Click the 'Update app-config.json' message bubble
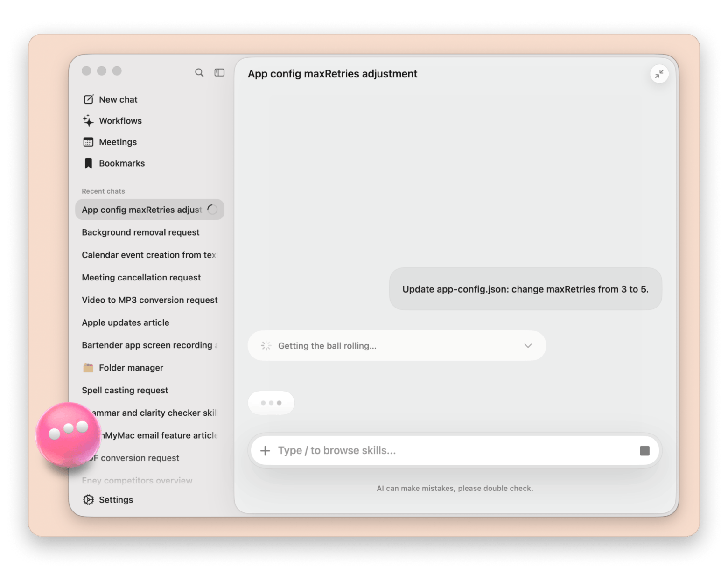Screen dimensions: 728x574 pyautogui.click(x=525, y=289)
